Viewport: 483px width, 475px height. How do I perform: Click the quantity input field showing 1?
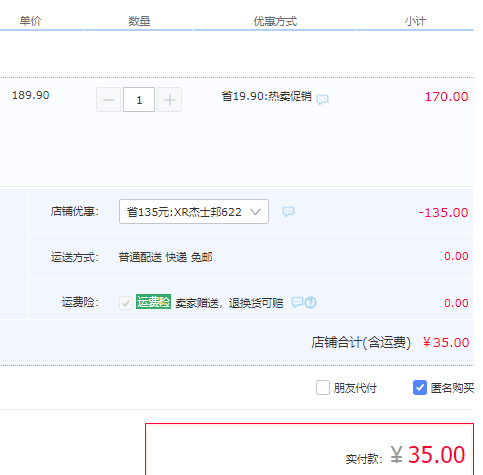coord(139,99)
